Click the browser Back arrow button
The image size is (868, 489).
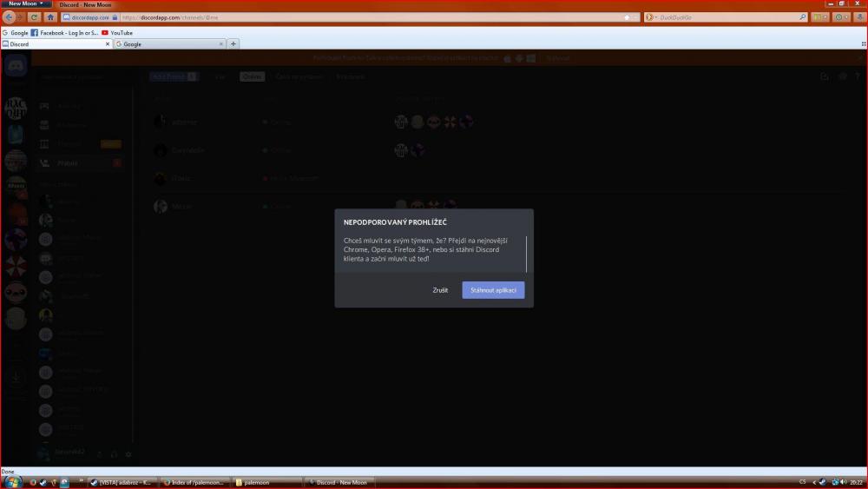[x=10, y=17]
